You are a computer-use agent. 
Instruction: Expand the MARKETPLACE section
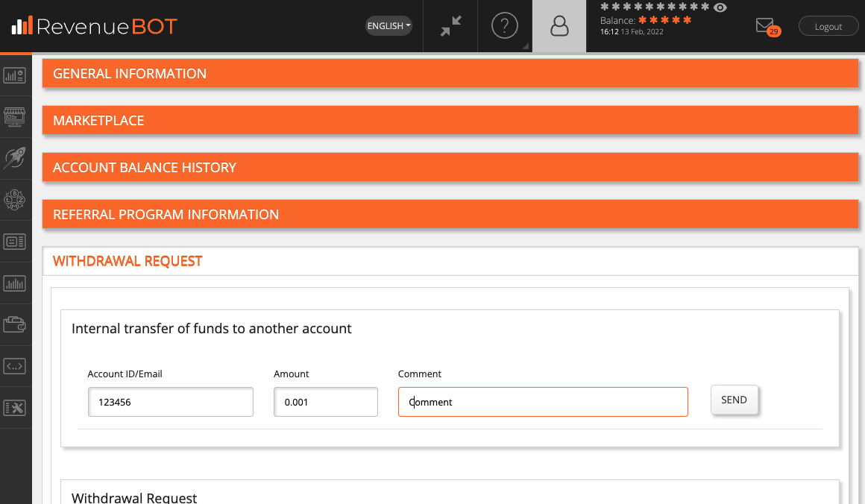[450, 120]
